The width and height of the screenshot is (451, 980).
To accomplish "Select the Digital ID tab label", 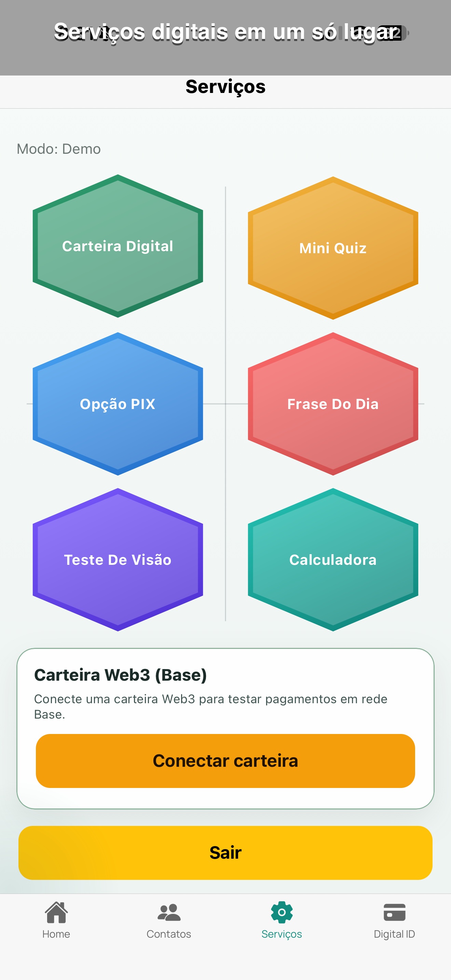I will (394, 934).
